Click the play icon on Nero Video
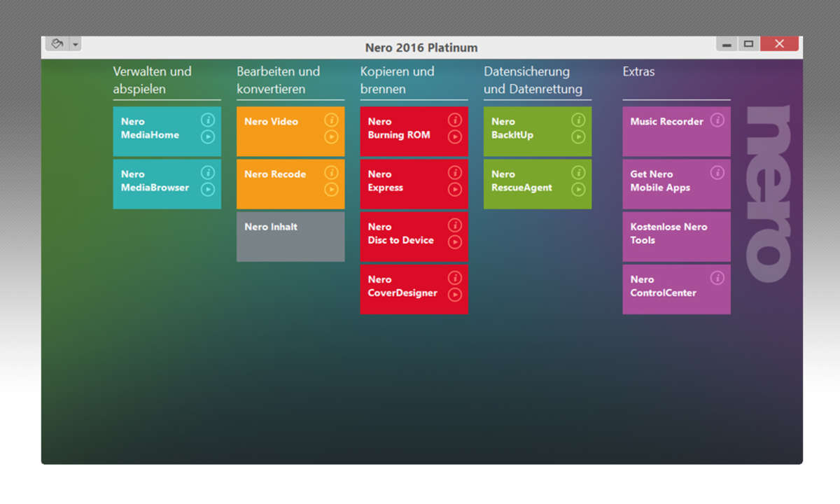This screenshot has width=840, height=504. coord(331,136)
